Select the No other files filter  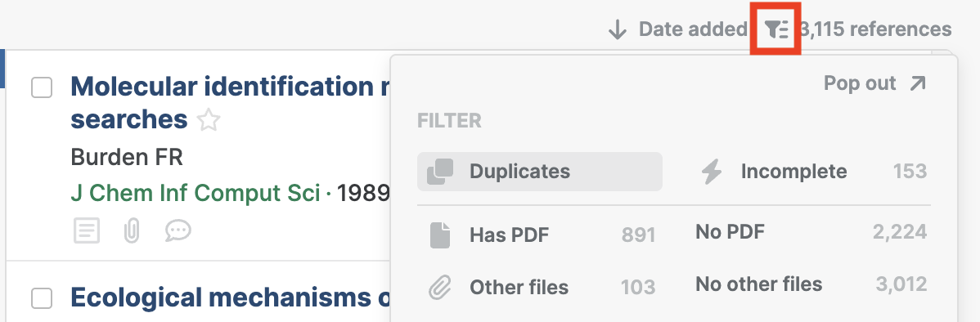(811, 285)
